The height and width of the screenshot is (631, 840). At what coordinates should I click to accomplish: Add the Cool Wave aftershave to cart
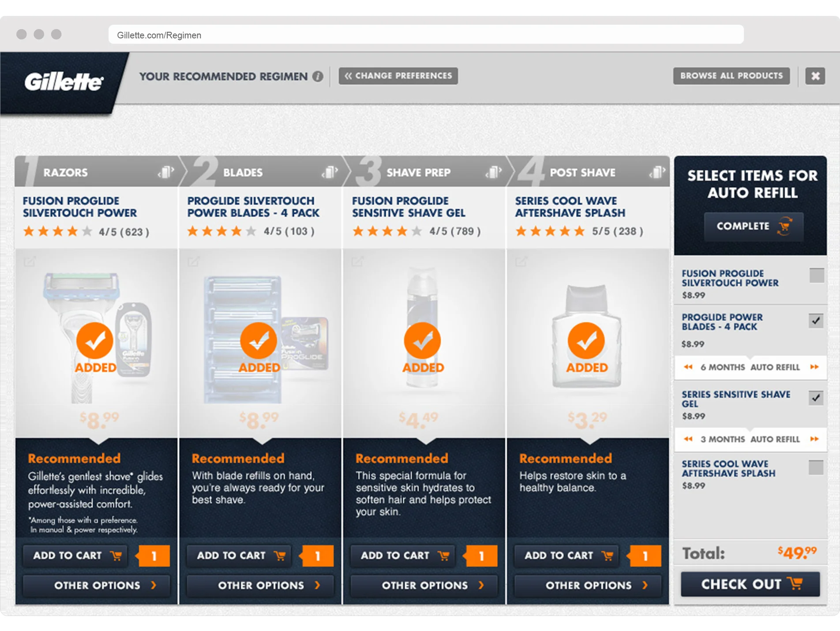[567, 556]
